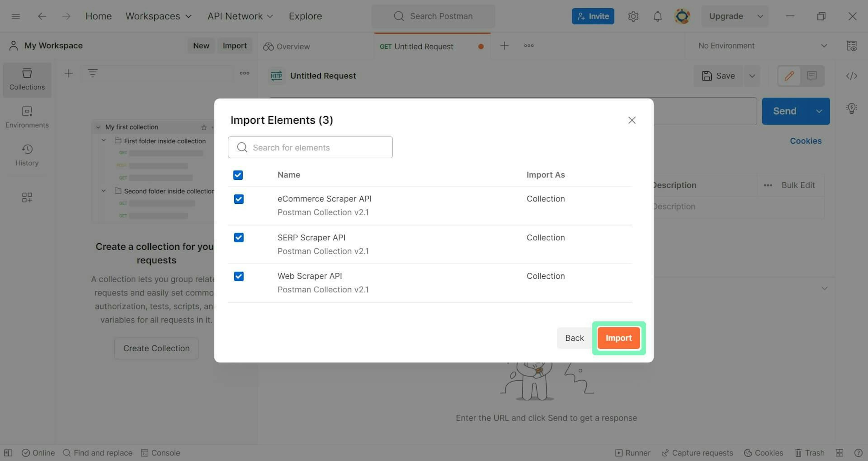This screenshot has height=461, width=868.
Task: Switch to edit pencil mode
Action: coord(789,76)
